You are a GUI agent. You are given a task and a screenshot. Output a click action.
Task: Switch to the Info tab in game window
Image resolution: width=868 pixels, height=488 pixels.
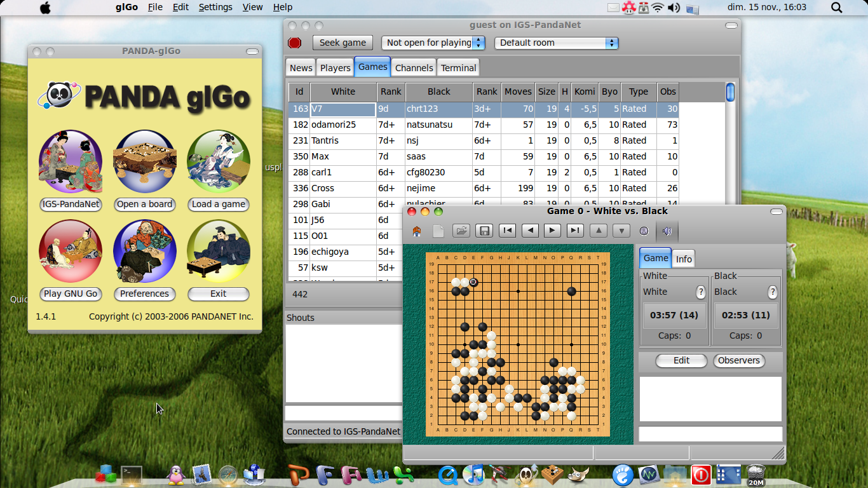pos(684,259)
